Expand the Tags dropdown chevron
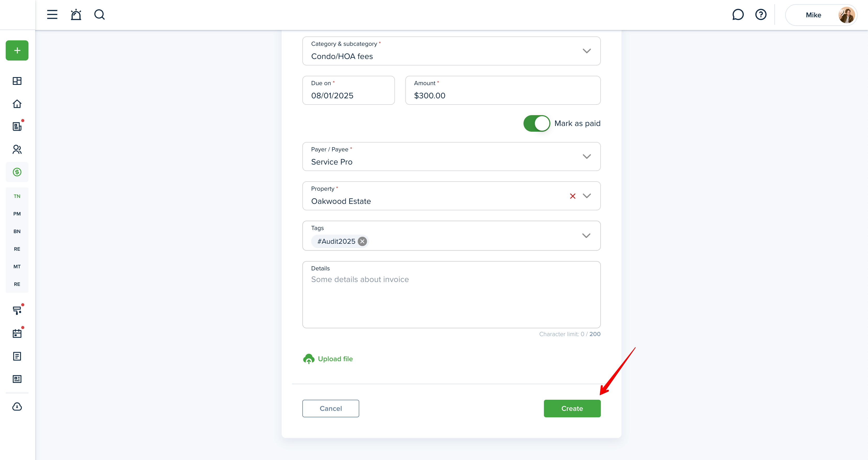The image size is (868, 460). point(586,235)
